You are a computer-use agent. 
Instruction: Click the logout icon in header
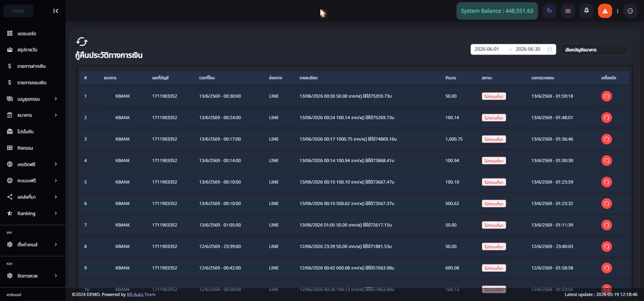[x=630, y=11]
